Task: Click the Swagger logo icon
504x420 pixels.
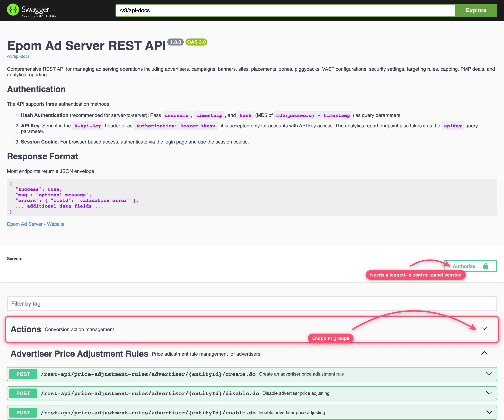Action: (x=13, y=10)
